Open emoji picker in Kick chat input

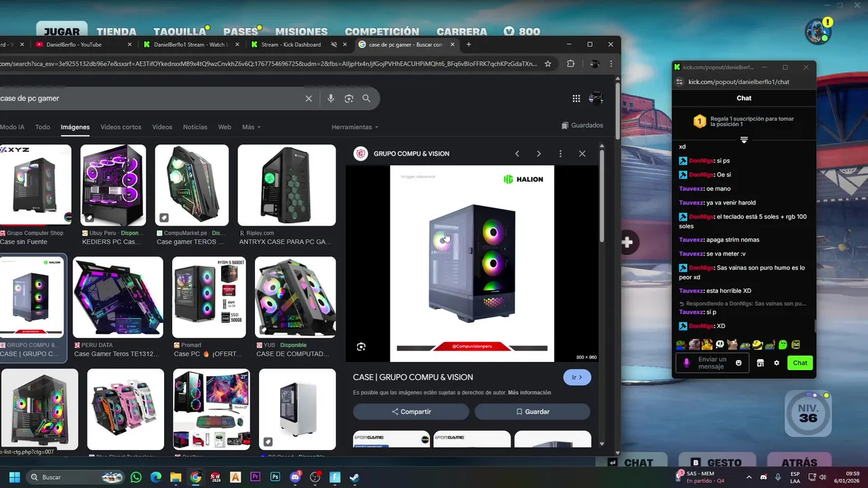(738, 363)
